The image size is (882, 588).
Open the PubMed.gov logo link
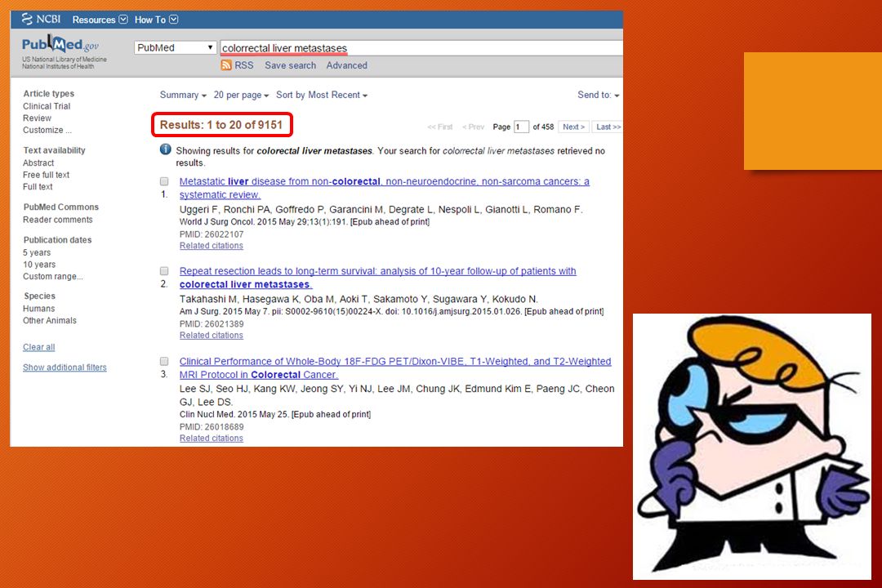coord(60,44)
